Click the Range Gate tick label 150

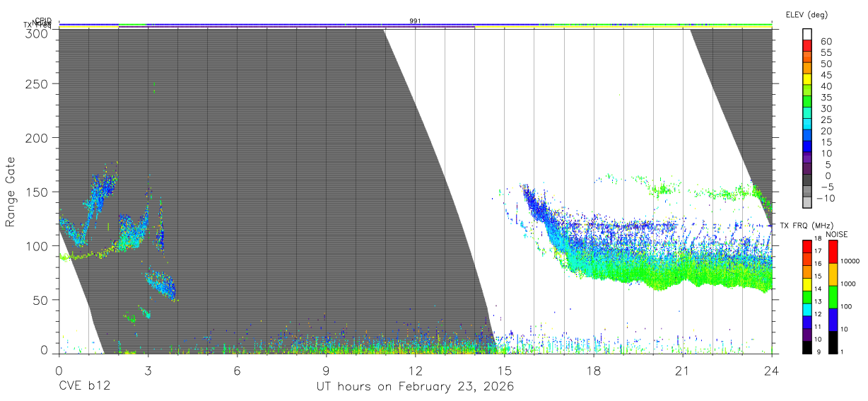[38, 192]
